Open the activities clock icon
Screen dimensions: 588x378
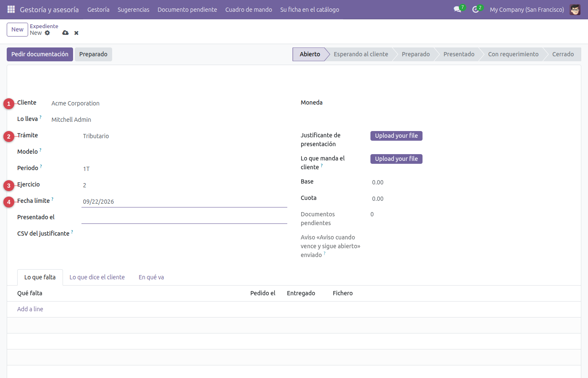[x=475, y=9]
